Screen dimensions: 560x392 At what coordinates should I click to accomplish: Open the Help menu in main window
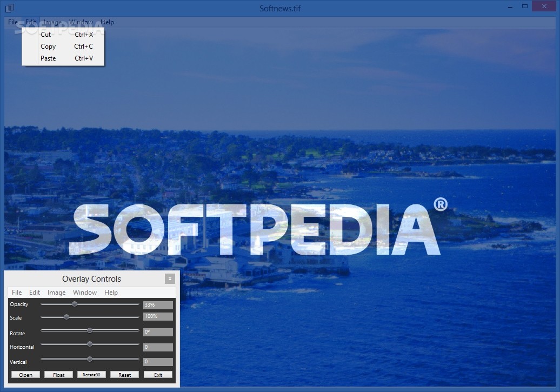[107, 22]
